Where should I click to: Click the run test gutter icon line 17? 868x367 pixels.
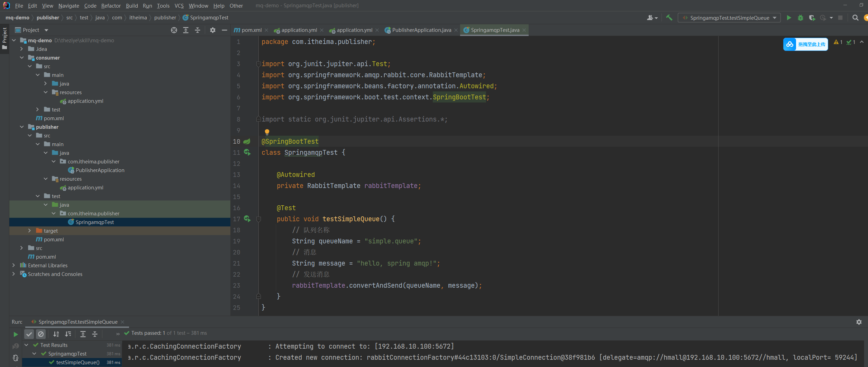[x=247, y=219]
